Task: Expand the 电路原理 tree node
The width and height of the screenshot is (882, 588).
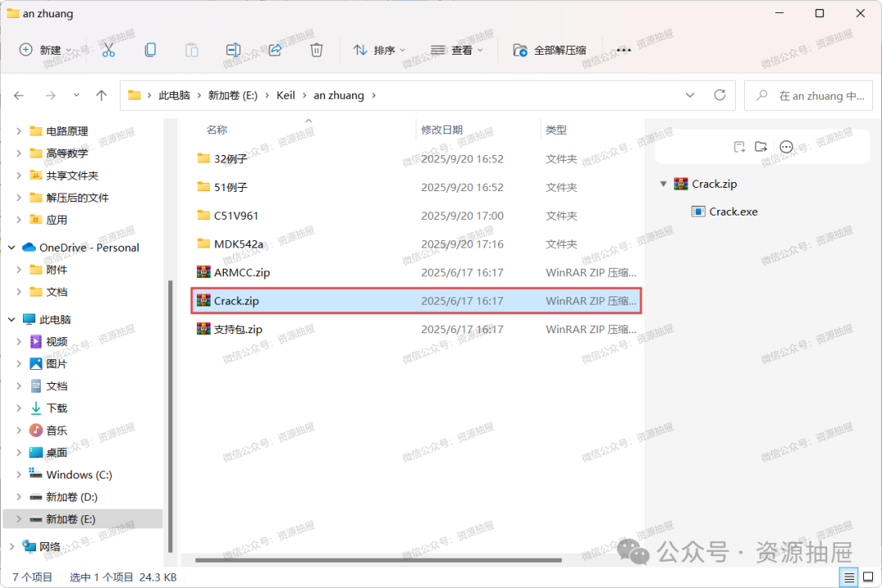Action: (x=19, y=131)
